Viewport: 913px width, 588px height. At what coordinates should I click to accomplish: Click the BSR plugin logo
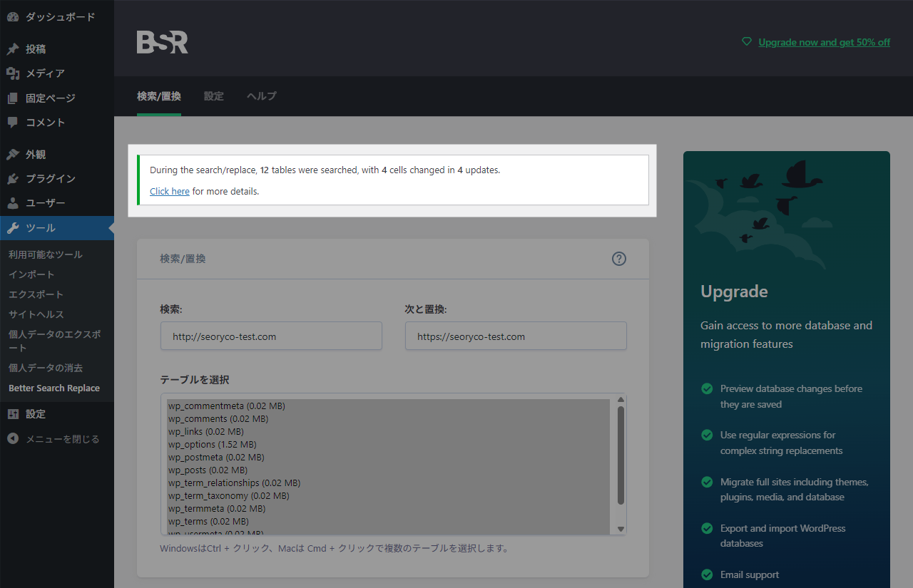pos(162,42)
